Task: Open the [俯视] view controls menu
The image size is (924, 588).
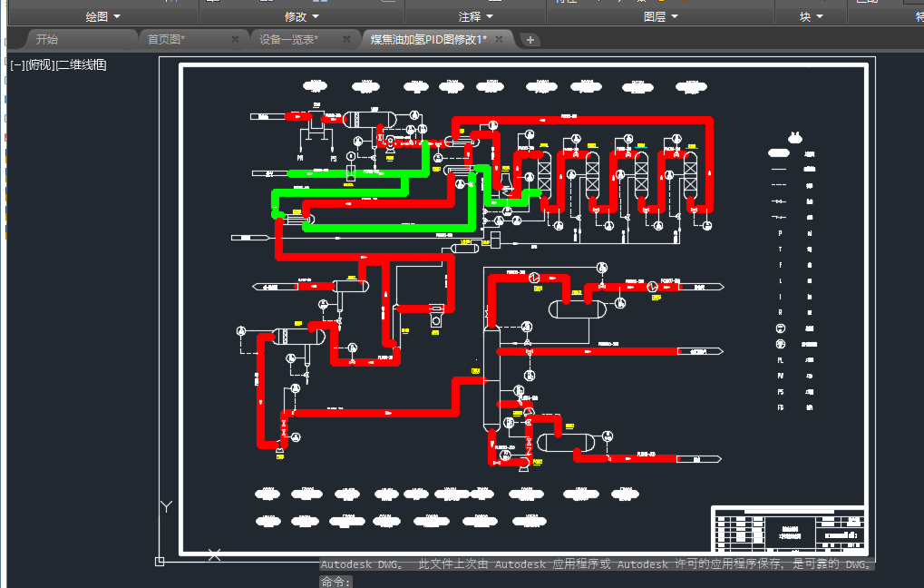Action: (40, 64)
